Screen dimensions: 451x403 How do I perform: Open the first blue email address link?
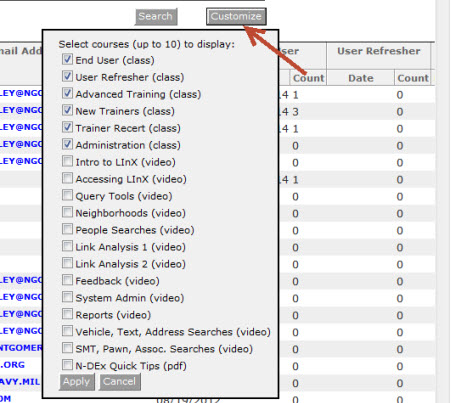coord(21,93)
